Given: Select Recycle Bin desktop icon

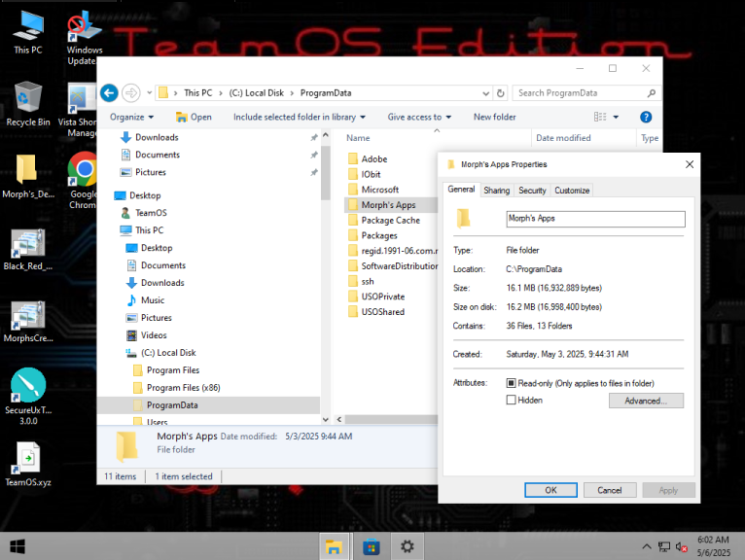Looking at the screenshot, I should click(x=28, y=104).
